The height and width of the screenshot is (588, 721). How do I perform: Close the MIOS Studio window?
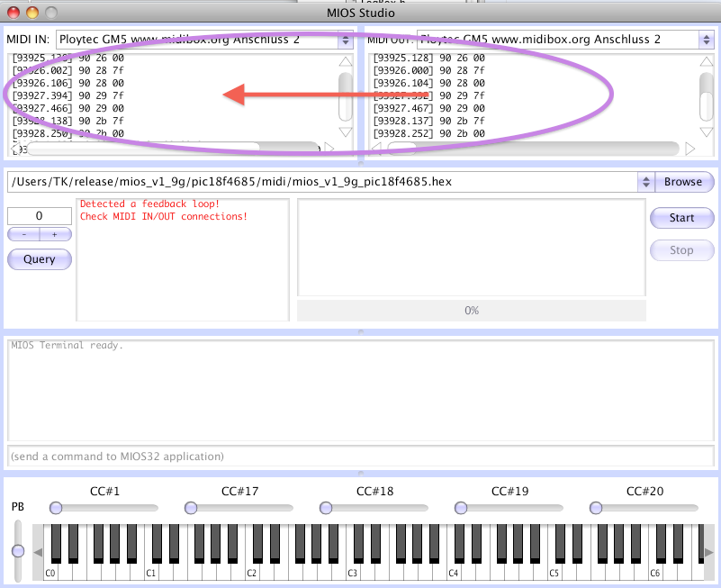pyautogui.click(x=14, y=13)
